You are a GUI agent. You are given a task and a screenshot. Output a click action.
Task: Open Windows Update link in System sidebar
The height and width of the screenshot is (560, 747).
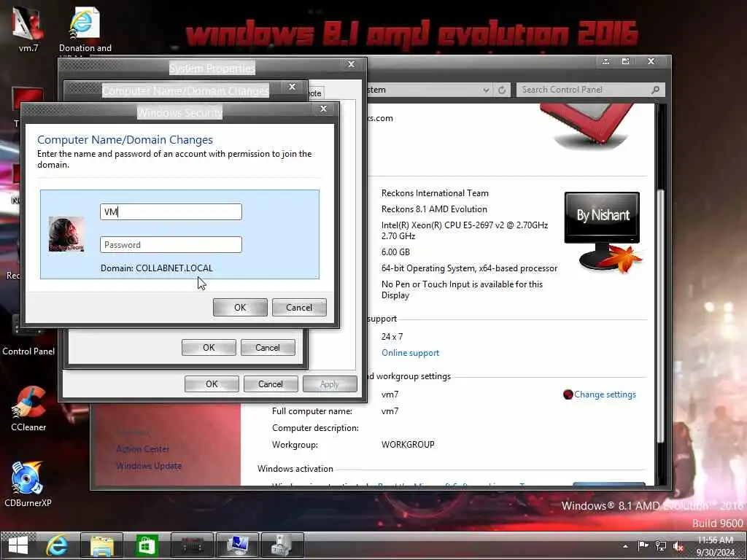coord(149,466)
